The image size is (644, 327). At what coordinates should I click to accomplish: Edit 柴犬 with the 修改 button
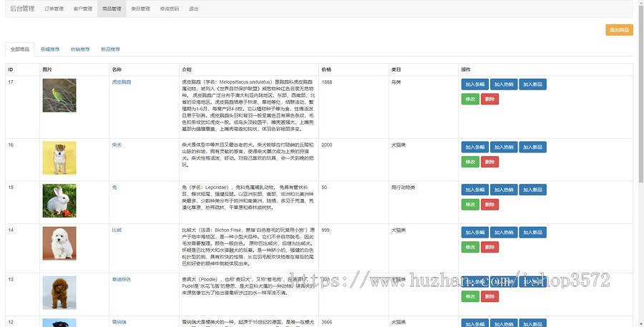click(x=470, y=162)
